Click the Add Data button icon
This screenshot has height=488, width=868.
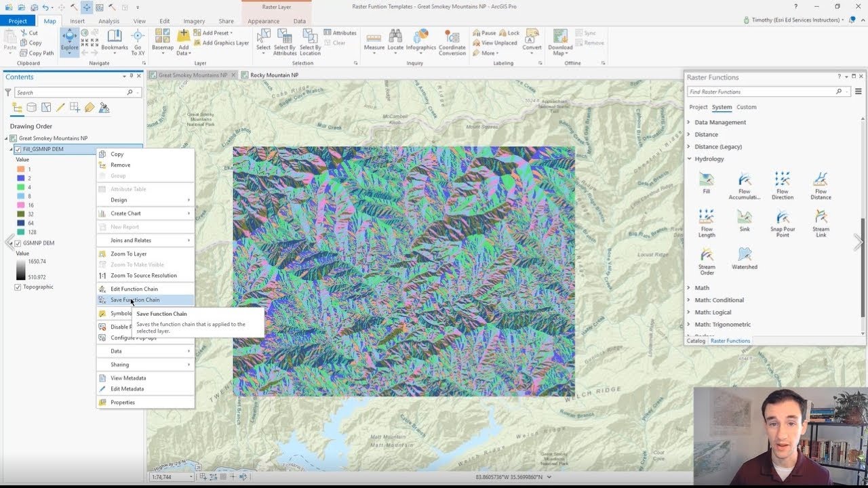pyautogui.click(x=183, y=35)
